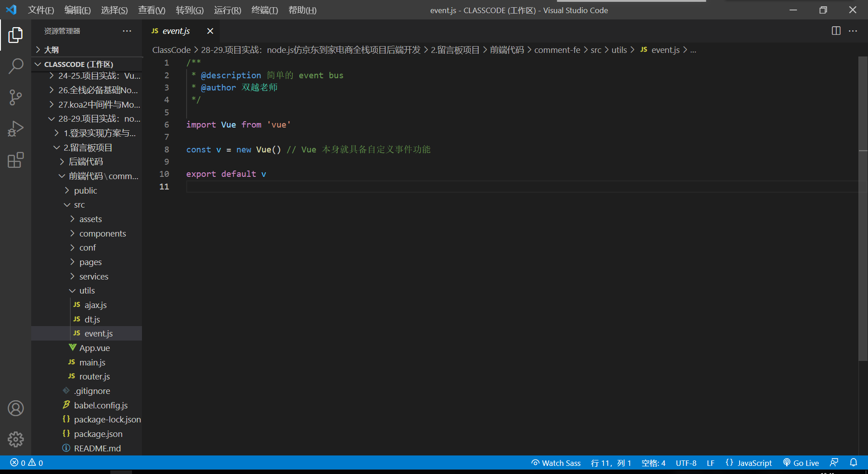The image size is (868, 474).
Task: Collapse the utils folder
Action: pos(87,290)
